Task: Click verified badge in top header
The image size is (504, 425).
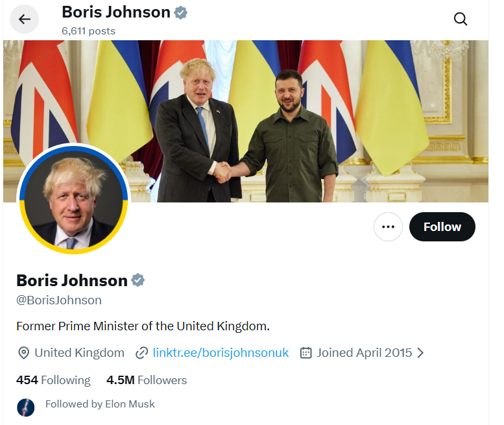Action: [x=181, y=12]
